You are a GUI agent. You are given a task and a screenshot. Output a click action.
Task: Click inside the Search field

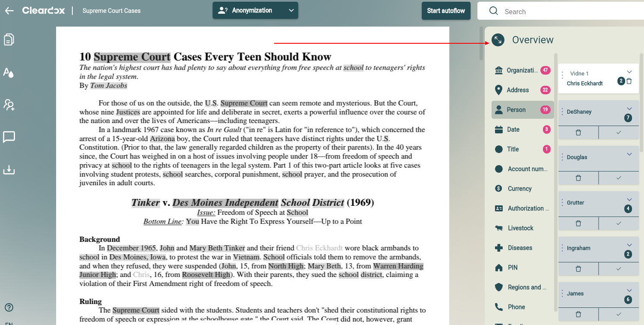pos(557,11)
